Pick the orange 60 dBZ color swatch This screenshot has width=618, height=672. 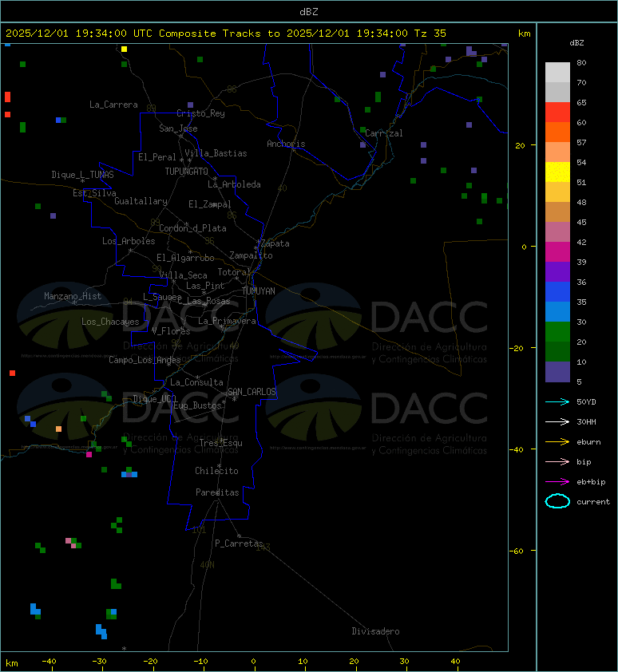click(x=557, y=132)
